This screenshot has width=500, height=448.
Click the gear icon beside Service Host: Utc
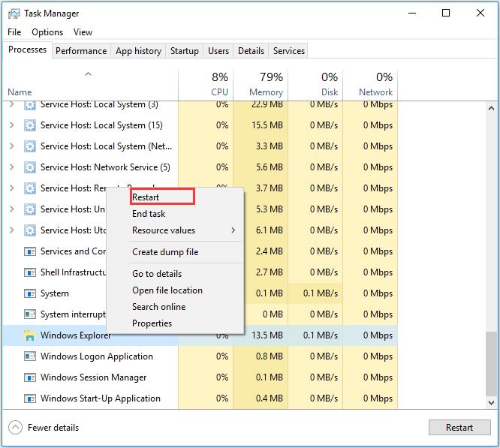coord(30,230)
